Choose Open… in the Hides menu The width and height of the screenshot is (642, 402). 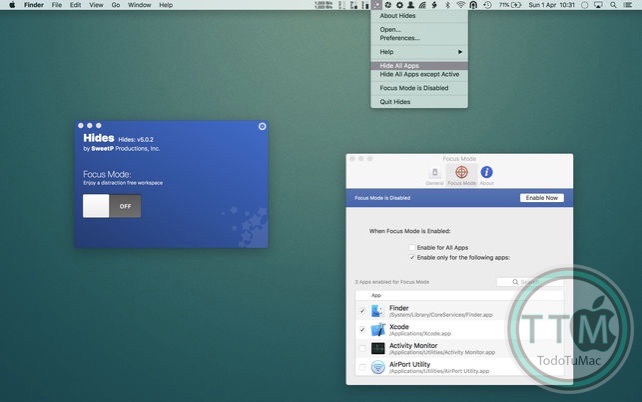(x=419, y=29)
